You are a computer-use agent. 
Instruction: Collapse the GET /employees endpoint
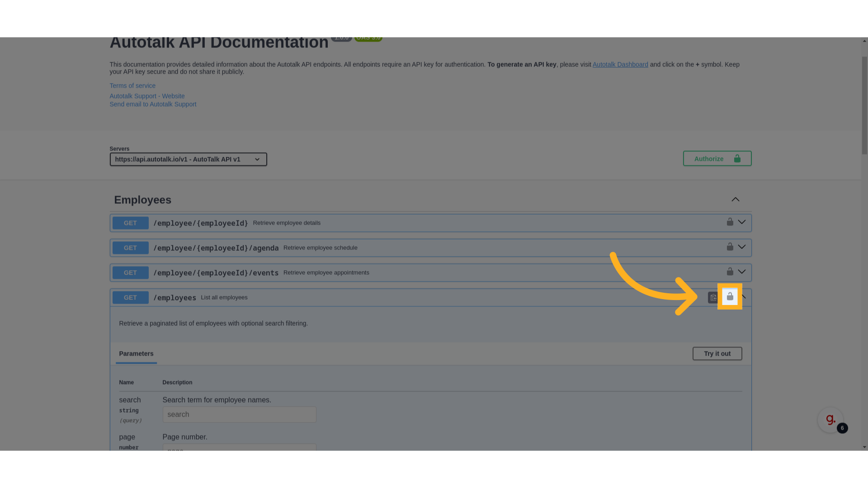click(744, 297)
